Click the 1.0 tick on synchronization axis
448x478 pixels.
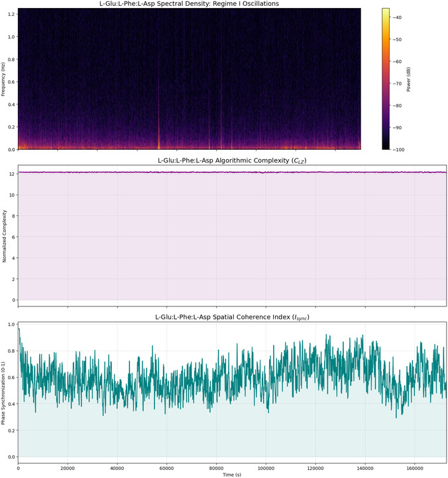pyautogui.click(x=11, y=324)
